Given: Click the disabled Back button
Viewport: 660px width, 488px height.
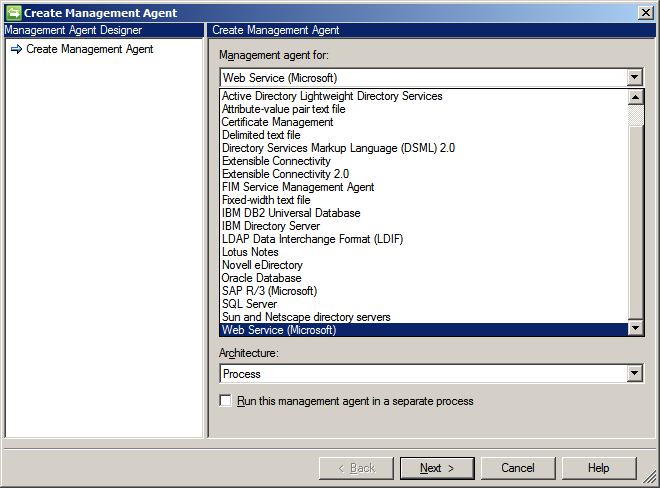Looking at the screenshot, I should click(x=356, y=468).
